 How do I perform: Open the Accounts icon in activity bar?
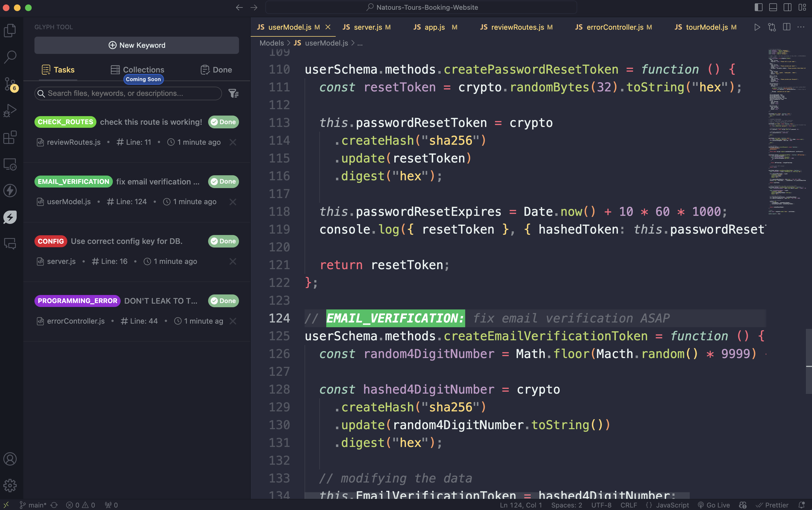click(10, 459)
